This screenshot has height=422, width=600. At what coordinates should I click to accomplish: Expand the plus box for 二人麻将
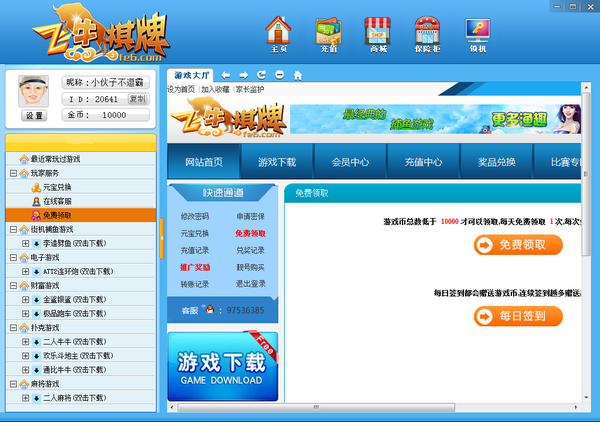tap(26, 398)
